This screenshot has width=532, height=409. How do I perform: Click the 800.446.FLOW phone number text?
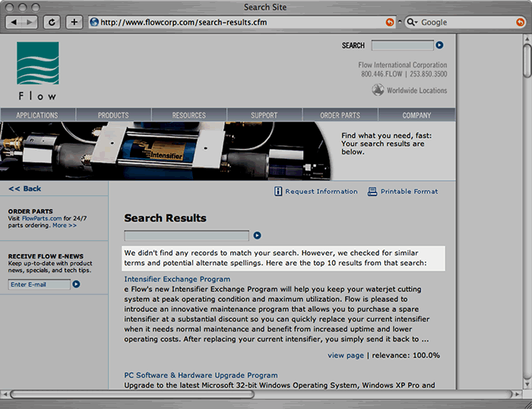pyautogui.click(x=382, y=74)
